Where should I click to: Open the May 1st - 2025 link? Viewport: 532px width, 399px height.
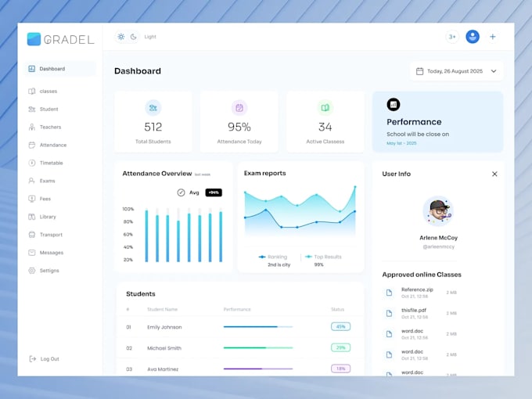click(x=401, y=143)
